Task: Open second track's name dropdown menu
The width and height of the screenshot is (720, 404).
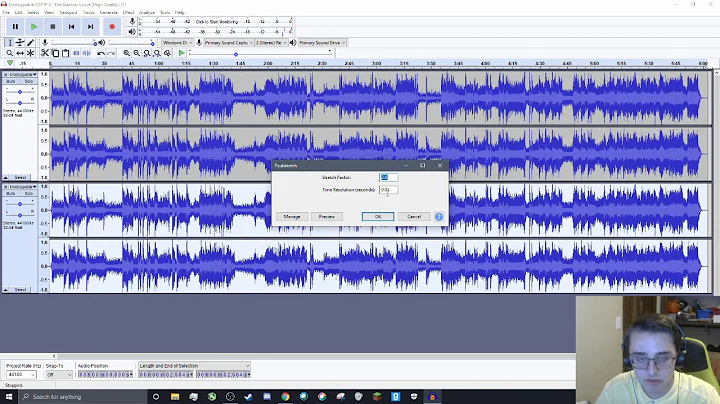Action: pos(23,187)
